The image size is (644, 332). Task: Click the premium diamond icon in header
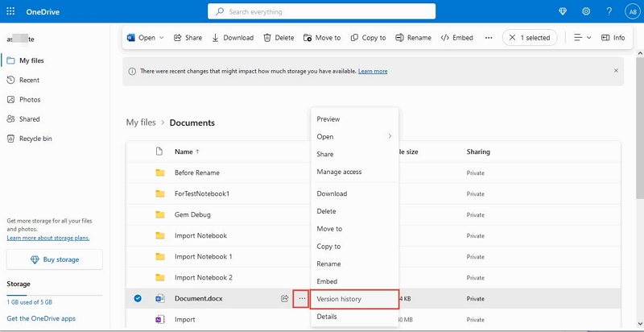[x=563, y=11]
